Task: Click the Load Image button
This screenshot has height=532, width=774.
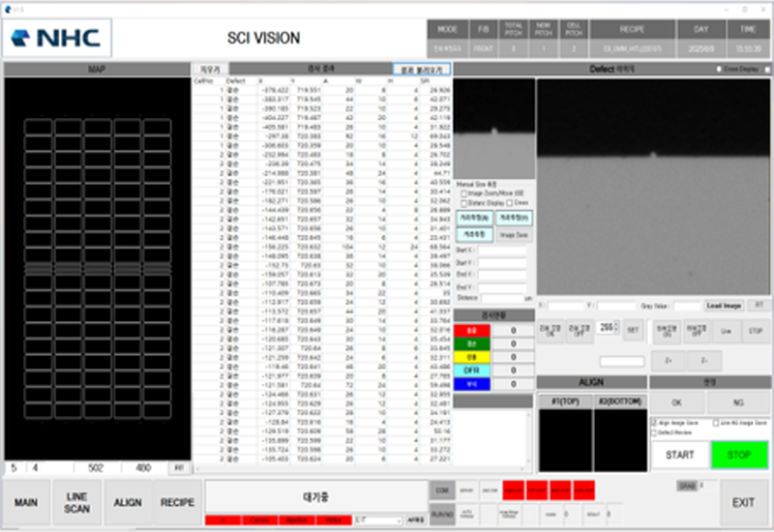Action: click(x=723, y=306)
